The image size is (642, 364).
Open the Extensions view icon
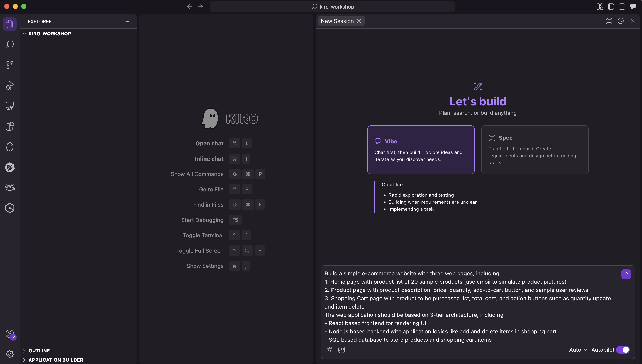point(10,127)
